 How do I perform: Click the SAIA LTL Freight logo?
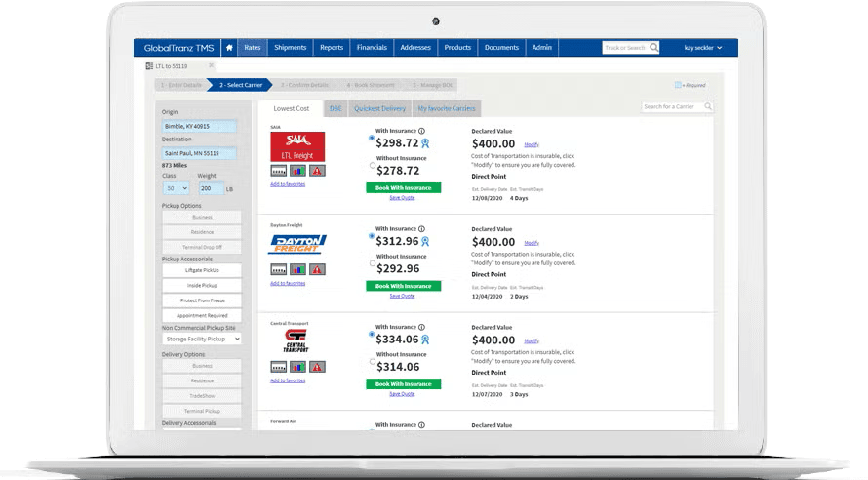[x=297, y=146]
